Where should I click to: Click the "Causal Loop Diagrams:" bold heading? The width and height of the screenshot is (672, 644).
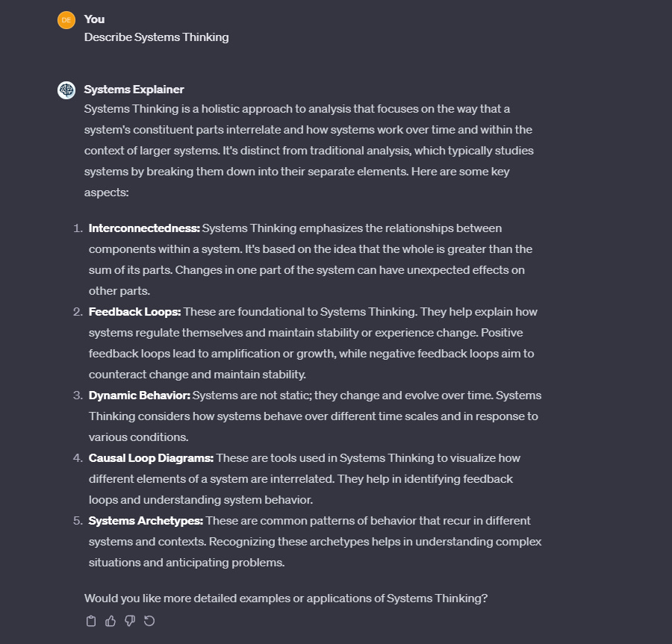pyautogui.click(x=151, y=458)
